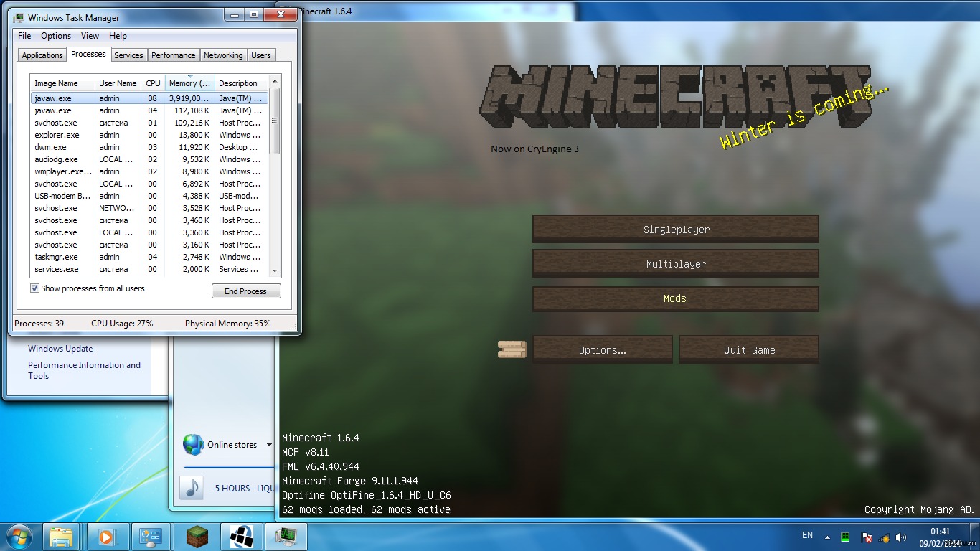
Task: Switch to Minecraft grass block taskbar icon
Action: pyautogui.click(x=196, y=537)
